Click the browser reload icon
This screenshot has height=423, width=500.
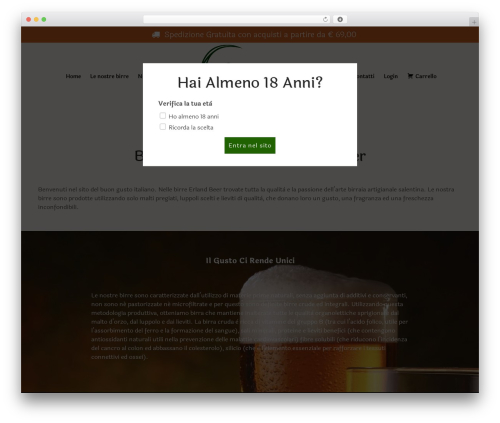[x=325, y=19]
